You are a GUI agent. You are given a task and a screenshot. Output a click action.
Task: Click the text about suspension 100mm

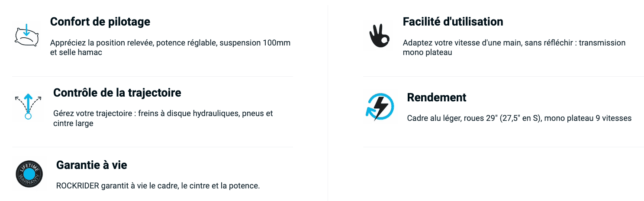click(170, 48)
